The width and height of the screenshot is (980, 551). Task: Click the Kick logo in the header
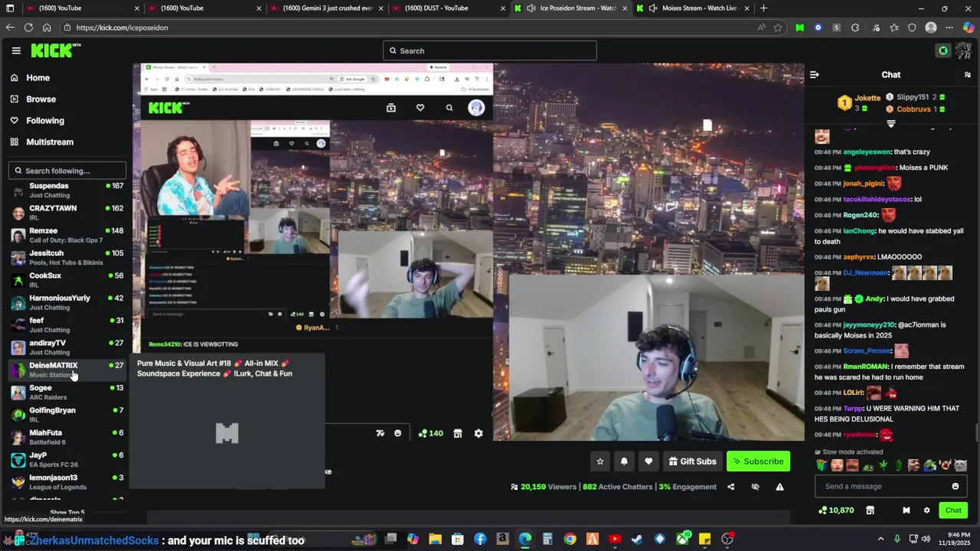56,51
